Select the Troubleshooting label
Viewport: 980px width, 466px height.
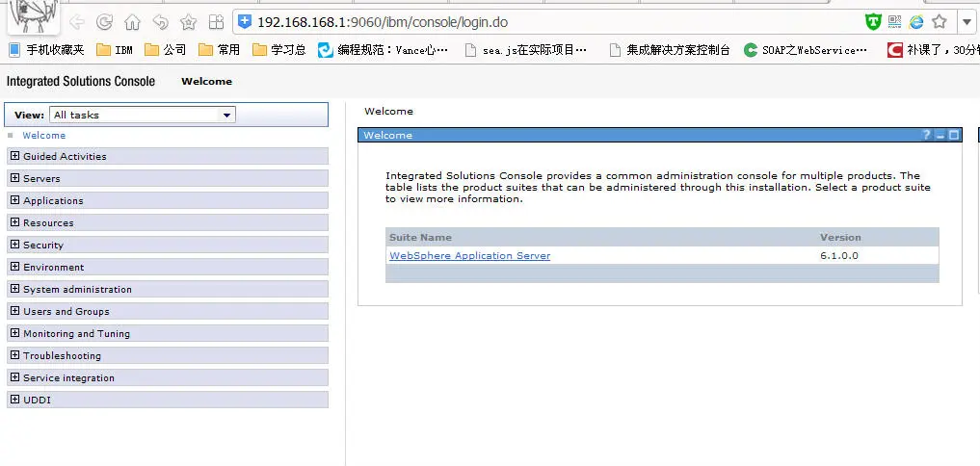coord(62,356)
